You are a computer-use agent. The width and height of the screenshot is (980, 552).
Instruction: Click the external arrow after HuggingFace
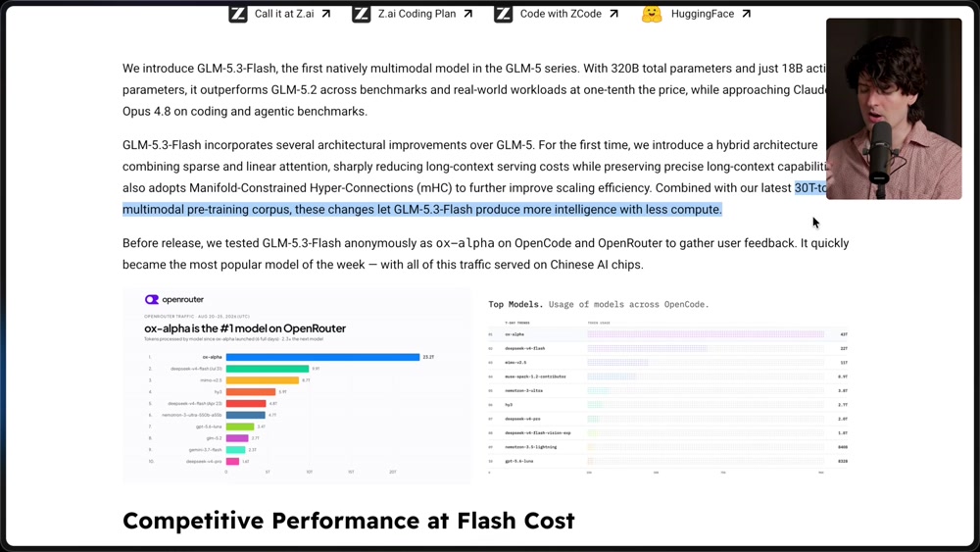click(x=746, y=14)
